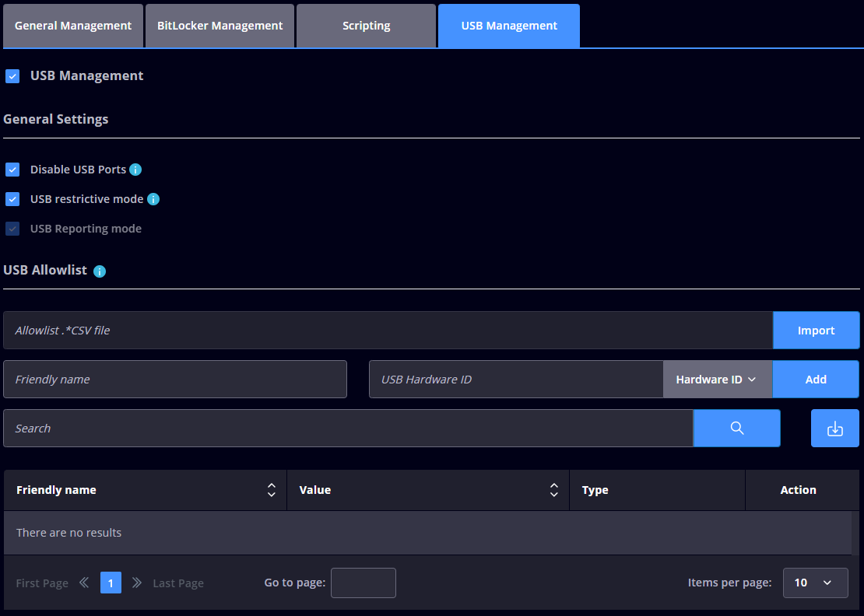Click the Add button

pos(816,380)
